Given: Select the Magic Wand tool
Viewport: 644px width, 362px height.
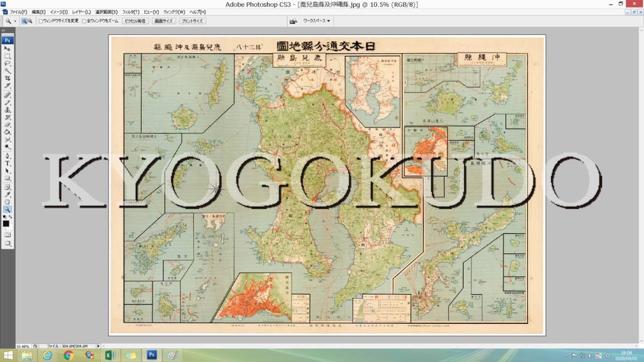Looking at the screenshot, I should 8,71.
